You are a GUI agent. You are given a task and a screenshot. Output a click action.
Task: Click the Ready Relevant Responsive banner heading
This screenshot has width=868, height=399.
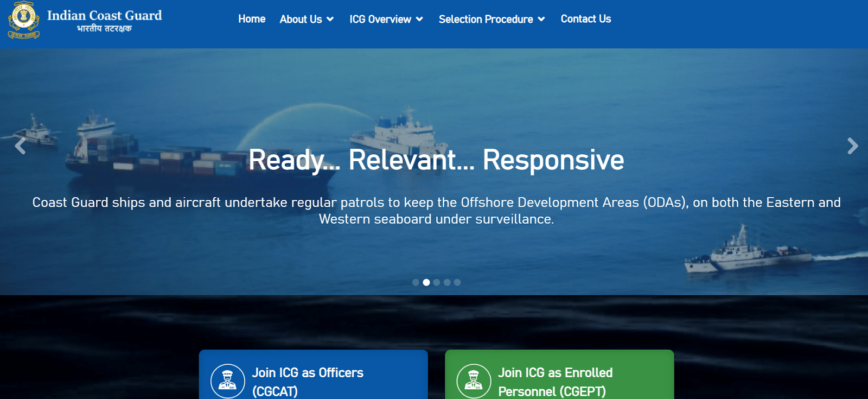click(436, 160)
